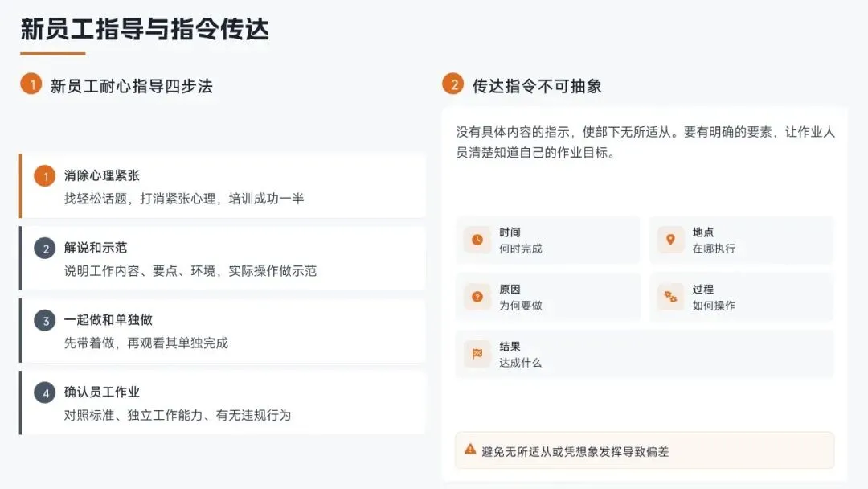Screen dimensions: 868x489
Task: Click the clock icon beside 时间
Action: 477,240
